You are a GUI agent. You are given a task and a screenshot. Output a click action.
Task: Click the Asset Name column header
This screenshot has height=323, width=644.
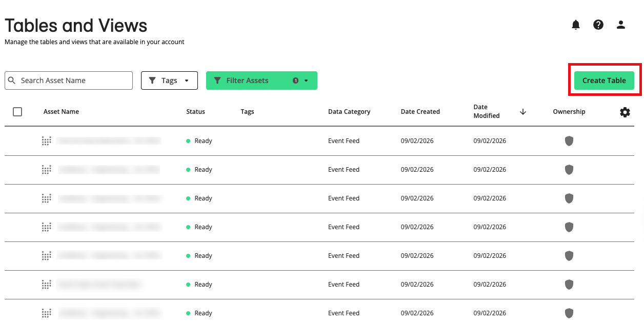tap(61, 112)
